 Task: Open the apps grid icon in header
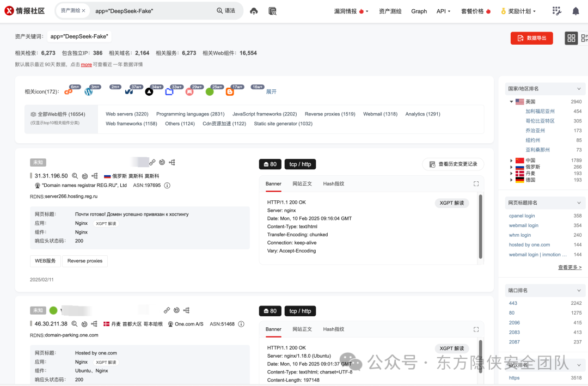(x=556, y=11)
